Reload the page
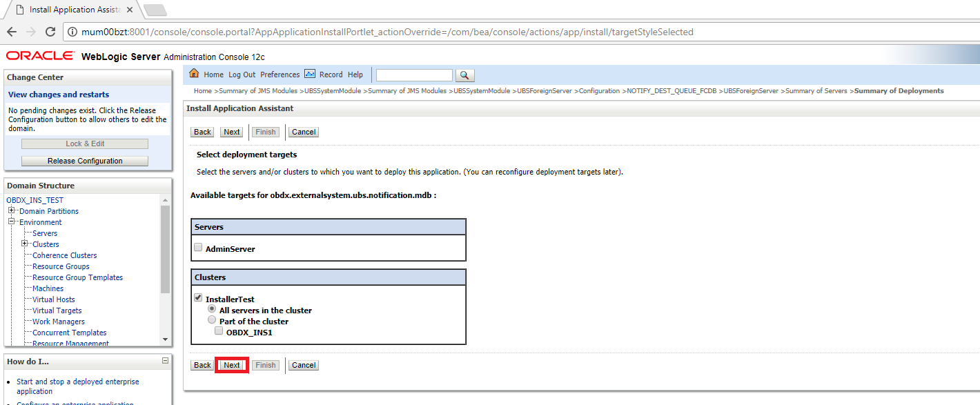980x405 pixels. [x=50, y=32]
